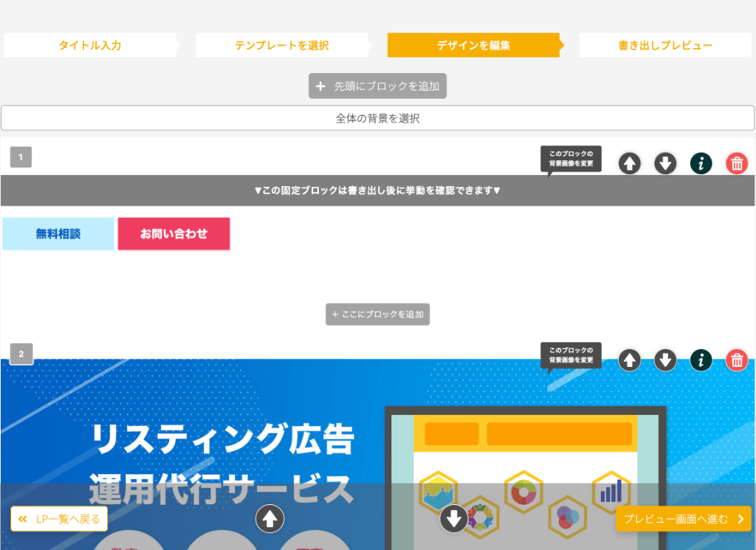This screenshot has width=756, height=550.
Task: Change background image of block 1
Action: coord(571,159)
